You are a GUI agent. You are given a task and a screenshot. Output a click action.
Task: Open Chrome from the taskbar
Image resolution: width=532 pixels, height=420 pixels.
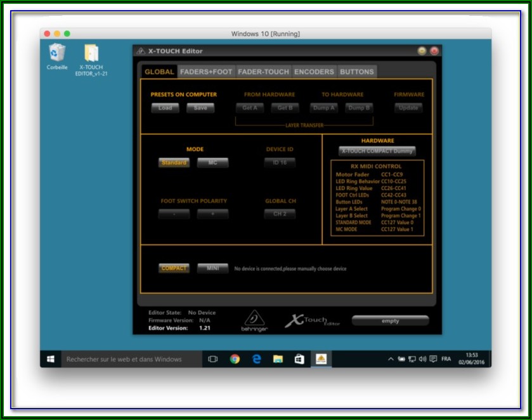tap(235, 359)
